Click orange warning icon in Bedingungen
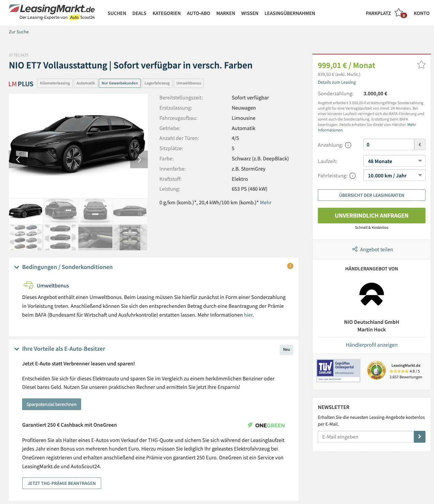The width and height of the screenshot is (434, 504). coord(290,266)
